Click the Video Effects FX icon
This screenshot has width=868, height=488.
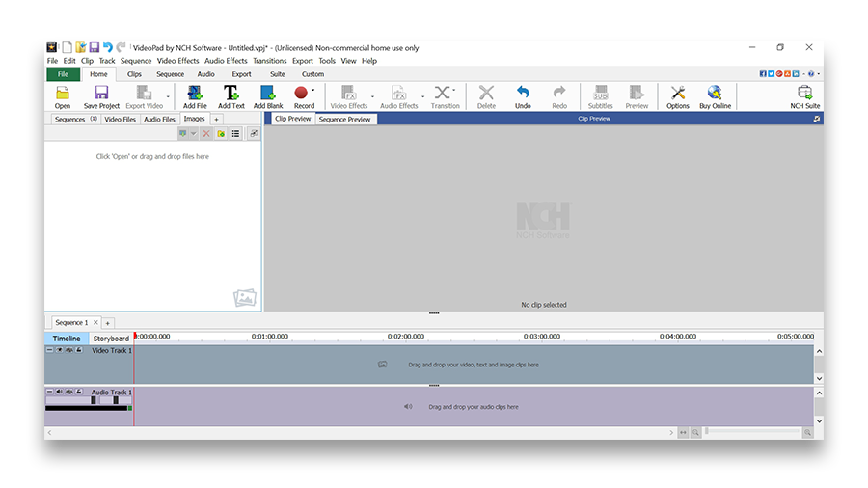[x=349, y=93]
